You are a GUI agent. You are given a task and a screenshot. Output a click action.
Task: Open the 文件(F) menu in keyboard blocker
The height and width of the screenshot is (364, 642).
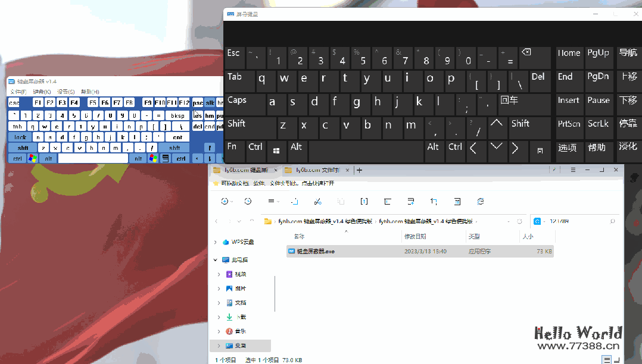17,92
